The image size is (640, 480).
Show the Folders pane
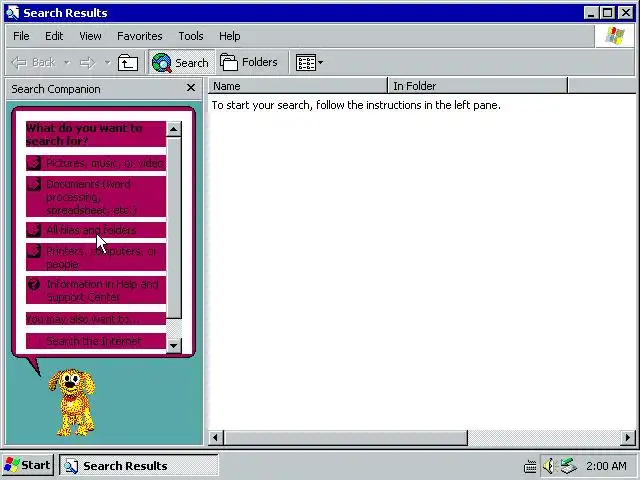tap(249, 62)
